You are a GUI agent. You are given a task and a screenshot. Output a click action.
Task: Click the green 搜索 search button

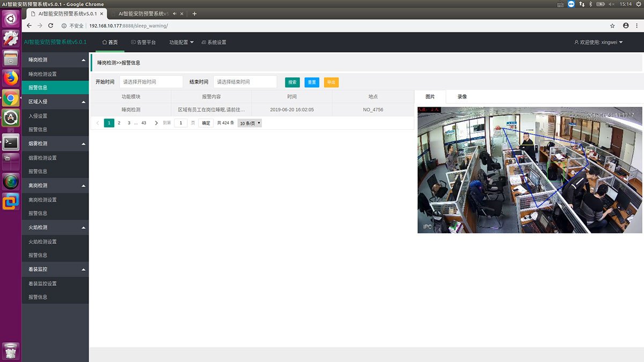click(292, 82)
